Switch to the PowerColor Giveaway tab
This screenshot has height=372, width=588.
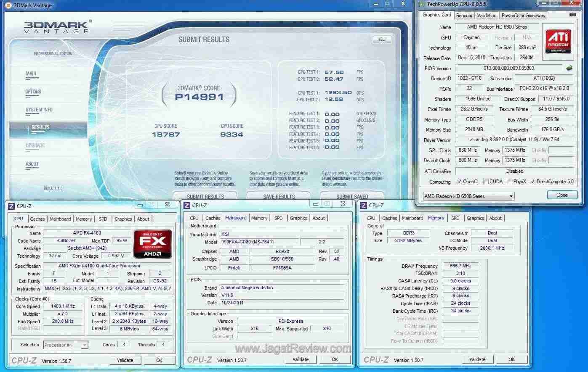tap(523, 16)
